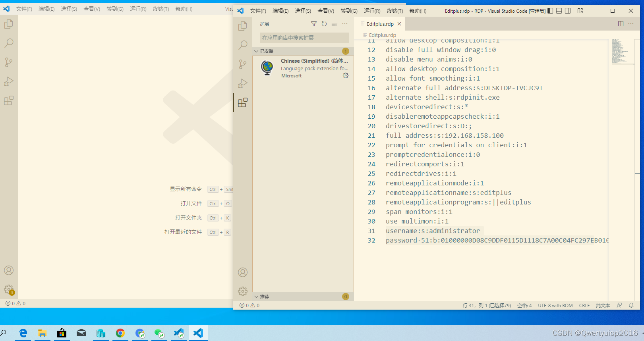Open Accounts in background VS Code window
This screenshot has width=644, height=341.
click(9, 270)
